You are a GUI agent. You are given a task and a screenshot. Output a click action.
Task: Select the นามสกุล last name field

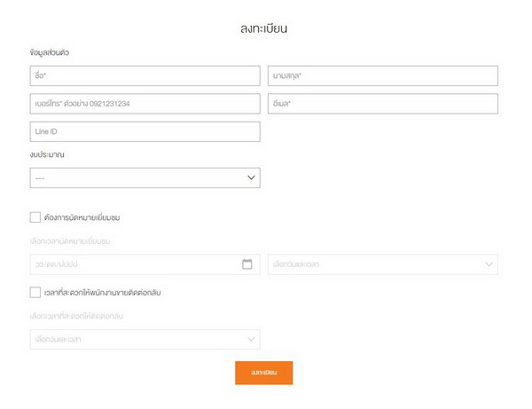point(382,76)
